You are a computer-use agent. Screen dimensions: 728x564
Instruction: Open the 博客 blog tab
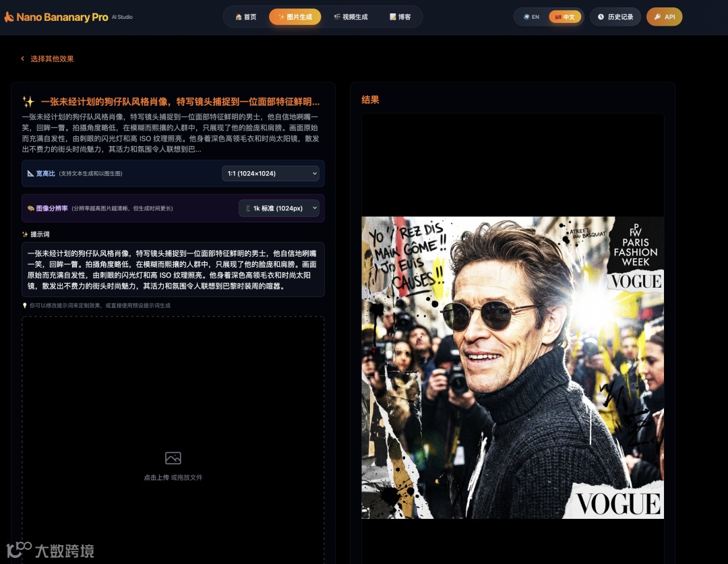point(400,17)
